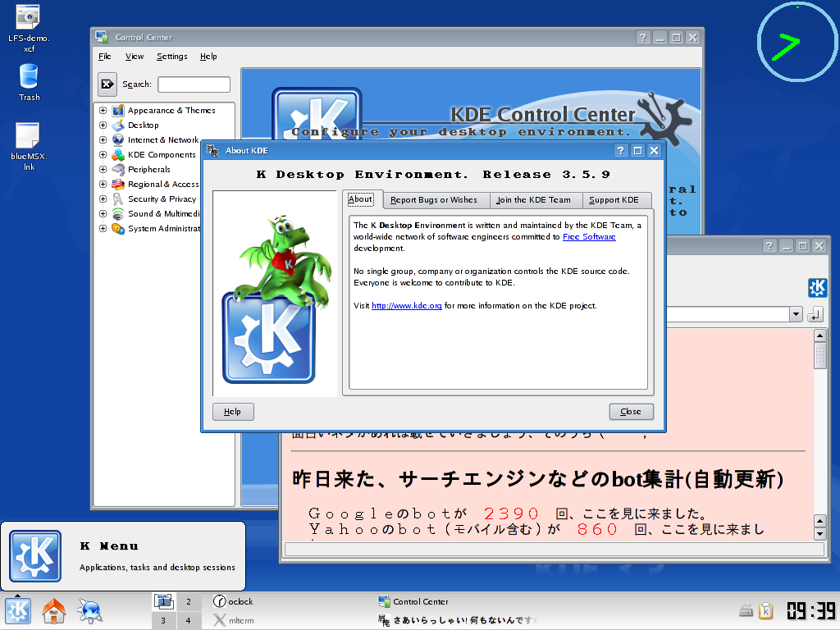This screenshot has height=630, width=840.
Task: Click the browser scrollbar top up arrow
Action: click(820, 336)
